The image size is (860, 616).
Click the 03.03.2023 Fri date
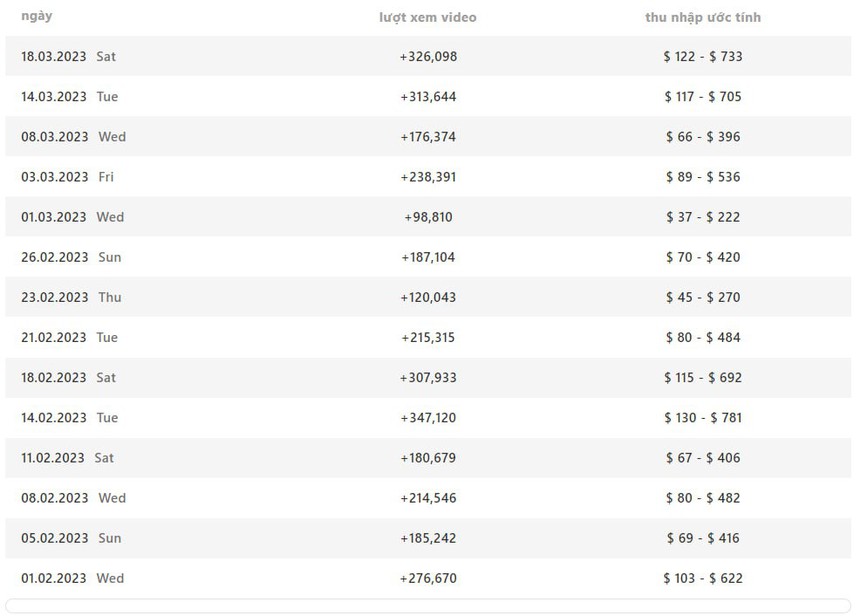click(x=68, y=177)
